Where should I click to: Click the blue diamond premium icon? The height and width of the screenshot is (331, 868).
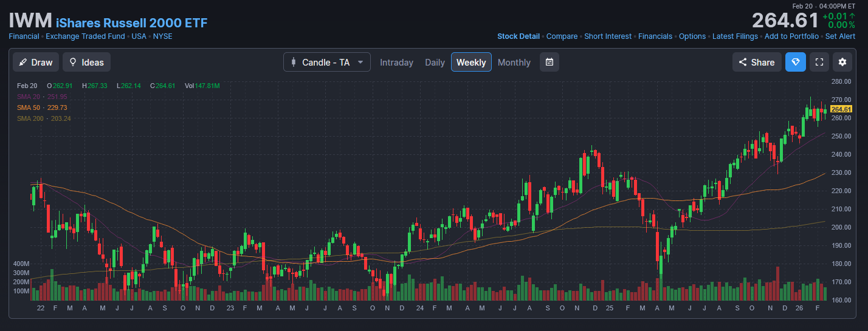pyautogui.click(x=796, y=62)
